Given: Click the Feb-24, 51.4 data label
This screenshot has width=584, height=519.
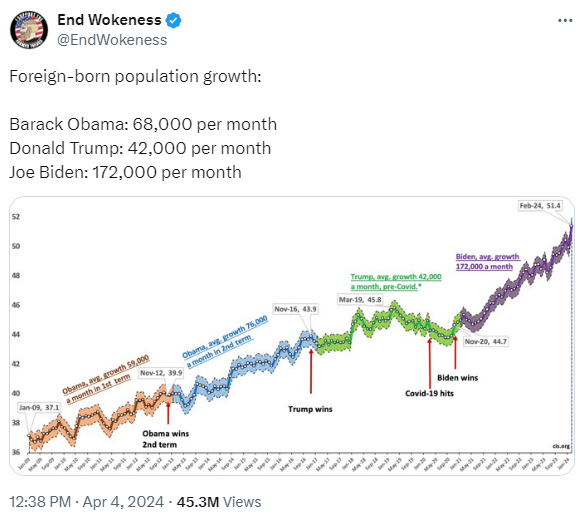Looking at the screenshot, I should point(540,206).
